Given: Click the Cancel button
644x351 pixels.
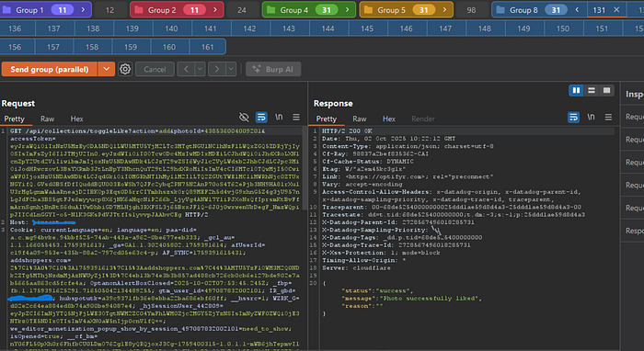Looking at the screenshot, I should (155, 69).
